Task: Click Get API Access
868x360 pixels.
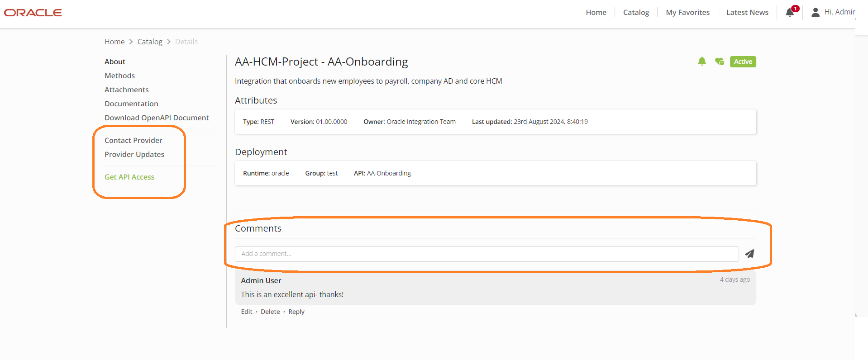Action: [129, 177]
